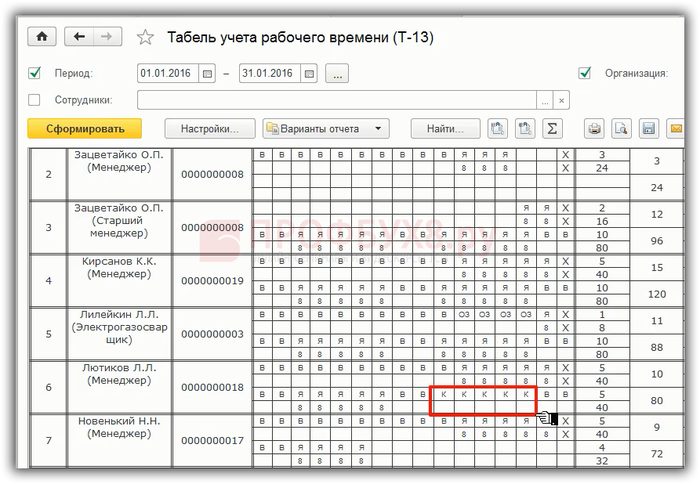
Task: Open print preview icon
Action: 621,129
